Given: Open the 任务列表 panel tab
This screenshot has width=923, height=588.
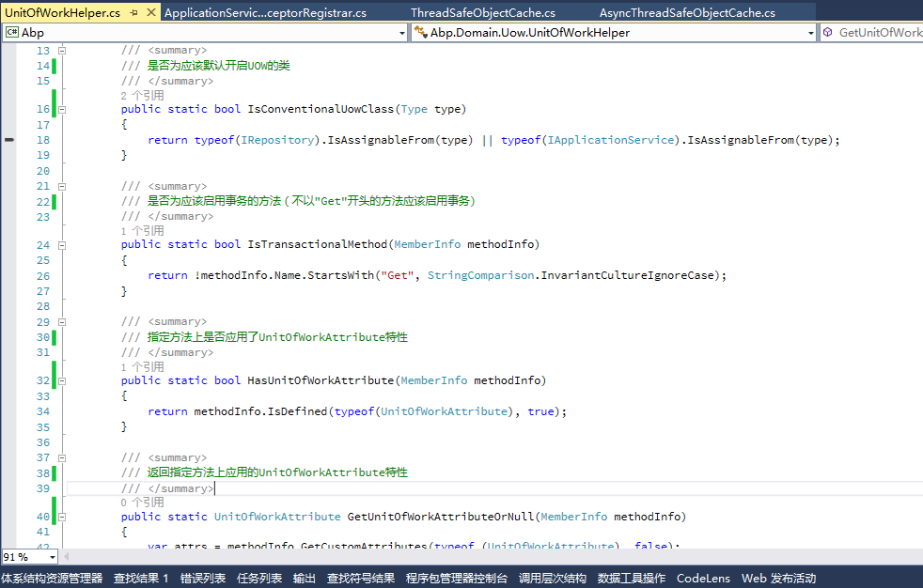Looking at the screenshot, I should (259, 579).
